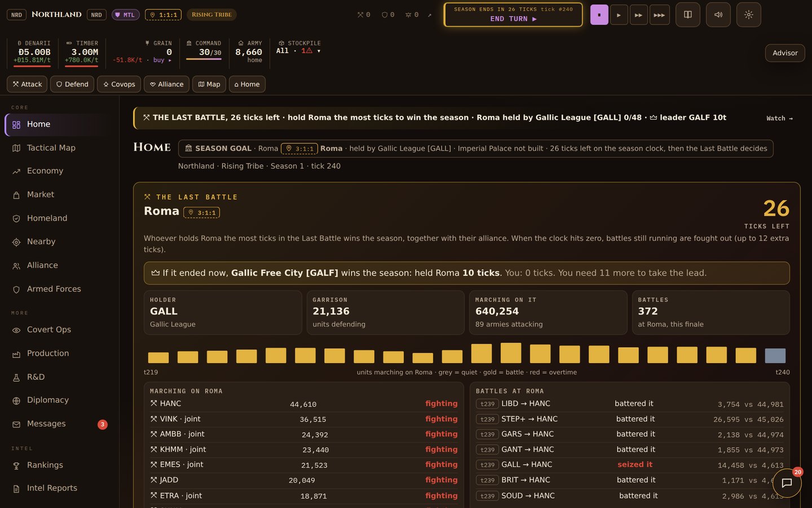This screenshot has width=812, height=508.
Task: Toggle theme with the sun icon
Action: point(749,15)
